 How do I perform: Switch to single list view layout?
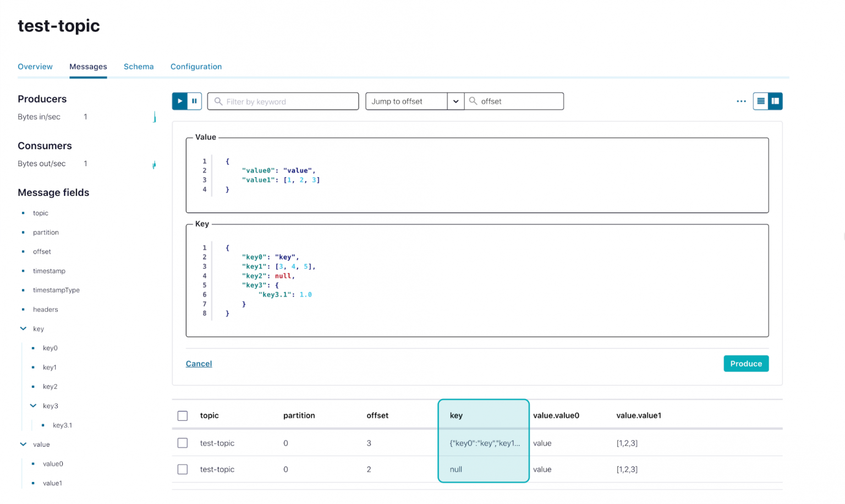click(760, 101)
